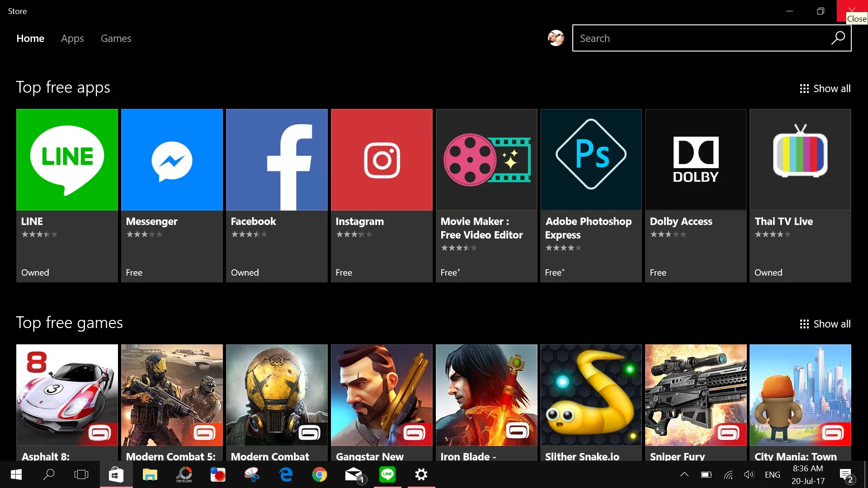Open Task View on the taskbar
The width and height of the screenshot is (868, 488).
point(81,474)
